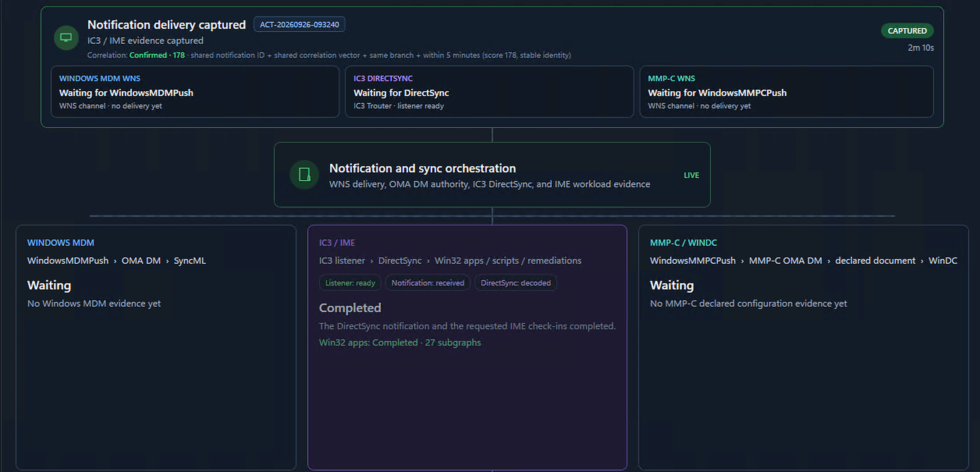Click the LIVE indicator on orchestration card
Screen dimensions: 980x472
691,176
